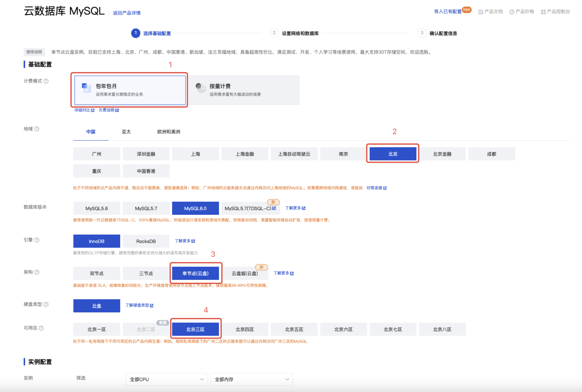Click the help icon beside 计费模式
The width and height of the screenshot is (582, 392).
click(46, 81)
